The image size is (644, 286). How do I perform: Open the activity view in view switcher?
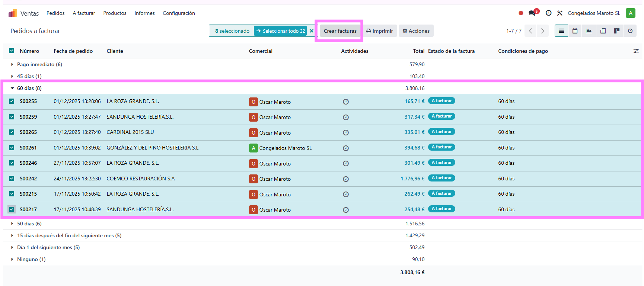click(630, 31)
